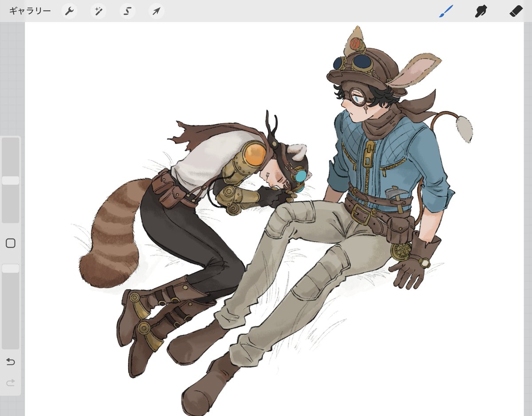Redo the last undone action
The width and height of the screenshot is (532, 416).
pos(10,382)
